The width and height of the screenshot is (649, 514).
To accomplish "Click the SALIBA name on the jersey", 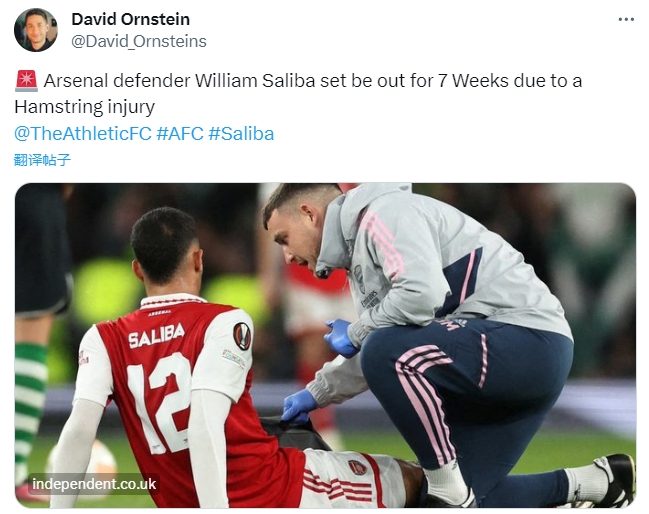I will coord(156,336).
